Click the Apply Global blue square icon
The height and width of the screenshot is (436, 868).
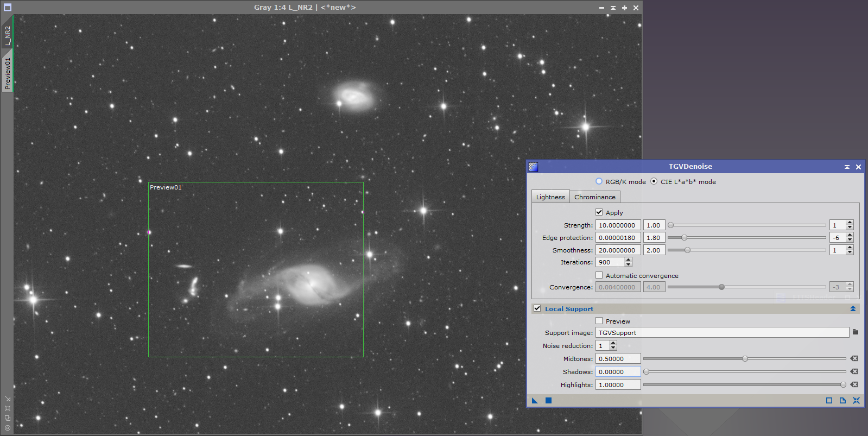[548, 401]
